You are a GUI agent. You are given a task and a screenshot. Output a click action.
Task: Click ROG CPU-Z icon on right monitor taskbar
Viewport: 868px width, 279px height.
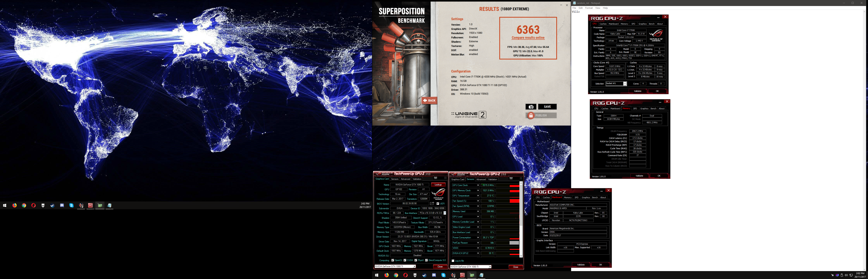pos(462,275)
